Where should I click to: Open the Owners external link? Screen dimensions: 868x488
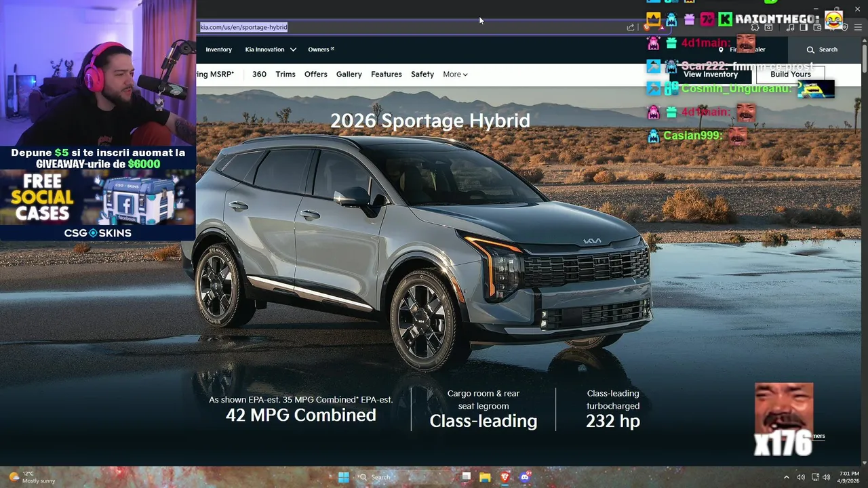point(321,49)
